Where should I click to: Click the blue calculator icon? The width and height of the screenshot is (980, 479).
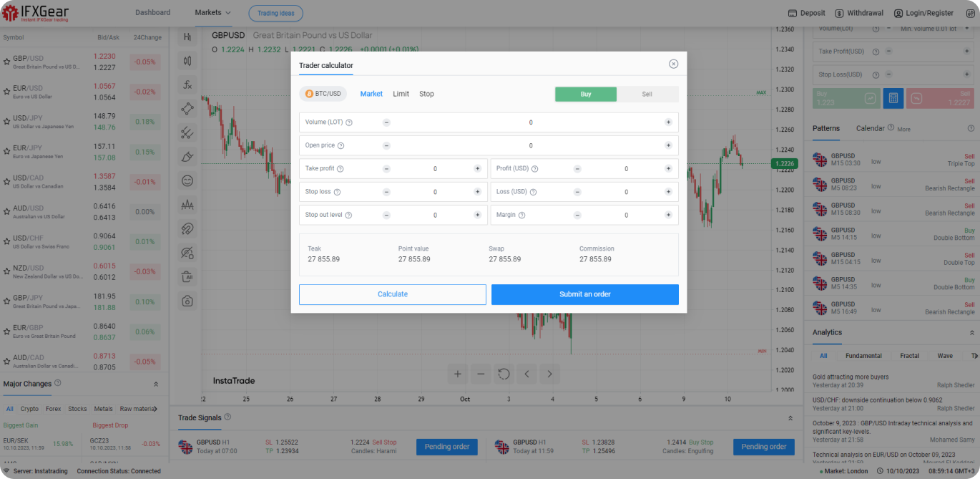(893, 98)
